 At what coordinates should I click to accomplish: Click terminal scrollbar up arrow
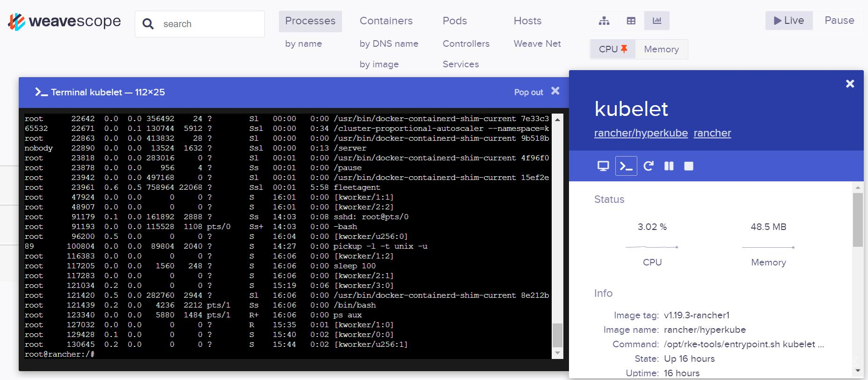557,119
